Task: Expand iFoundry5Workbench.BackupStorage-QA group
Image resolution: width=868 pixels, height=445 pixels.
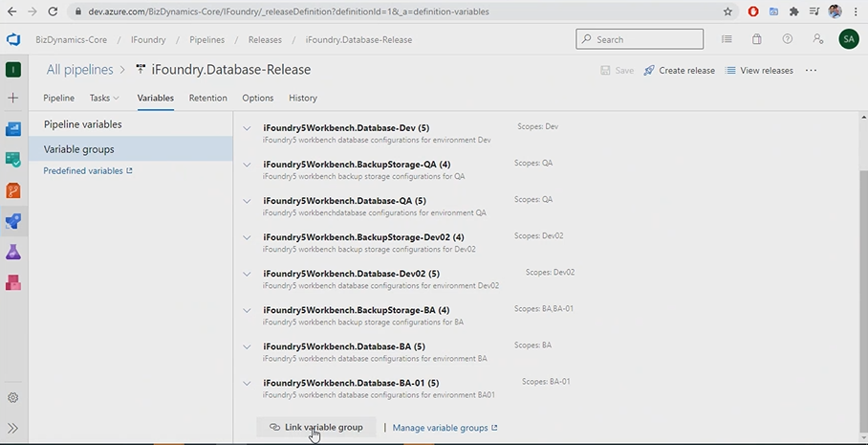Action: 247,165
